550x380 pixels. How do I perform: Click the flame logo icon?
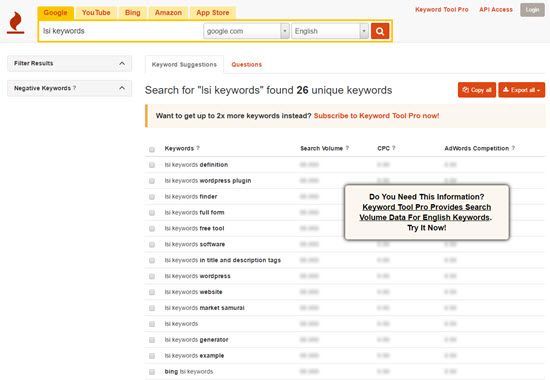point(16,22)
